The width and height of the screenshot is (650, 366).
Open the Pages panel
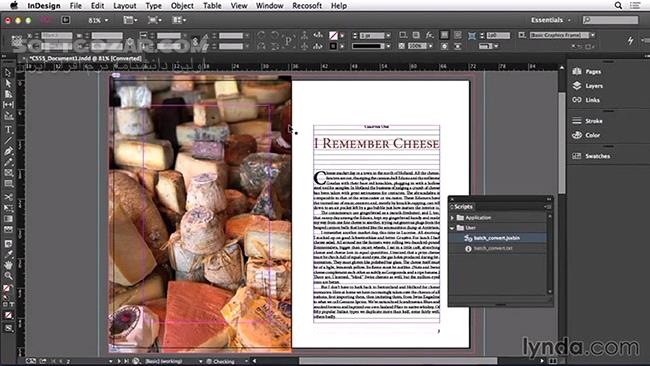[587, 71]
